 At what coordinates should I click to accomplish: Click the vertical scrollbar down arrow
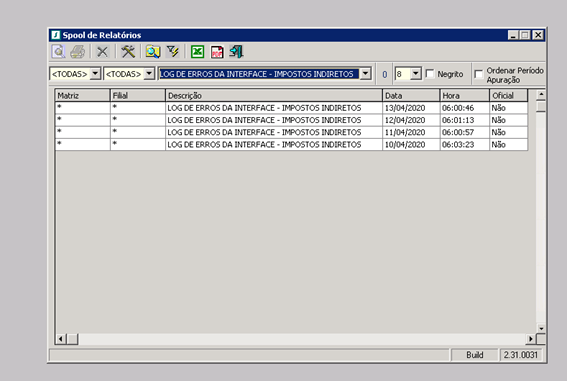point(541,328)
